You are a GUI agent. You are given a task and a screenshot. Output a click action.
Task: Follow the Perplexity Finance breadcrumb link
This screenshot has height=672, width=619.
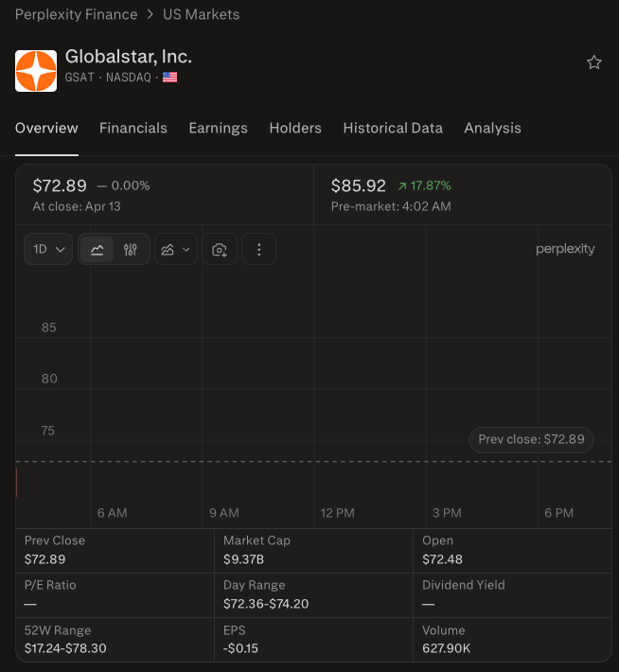pos(77,14)
